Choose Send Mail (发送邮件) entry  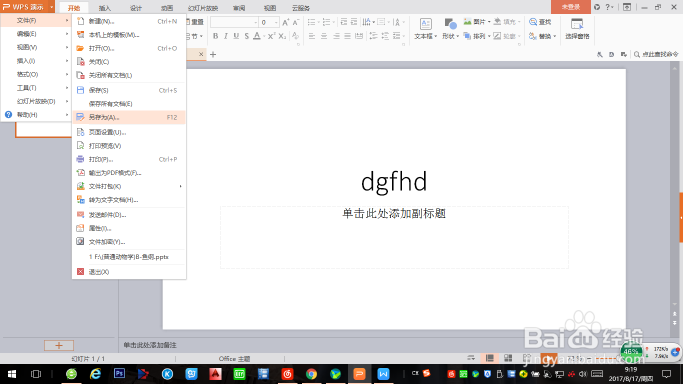point(129,214)
